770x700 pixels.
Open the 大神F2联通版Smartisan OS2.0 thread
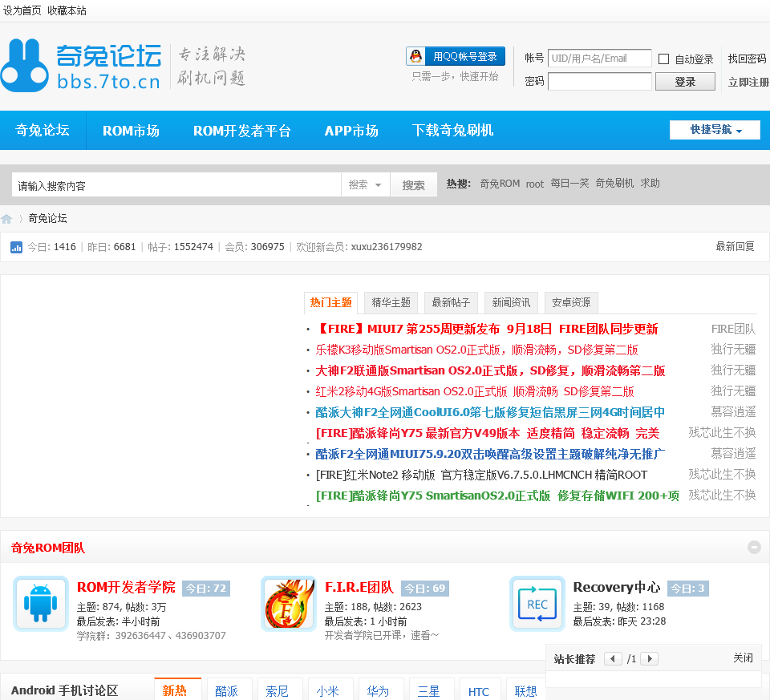tap(490, 370)
